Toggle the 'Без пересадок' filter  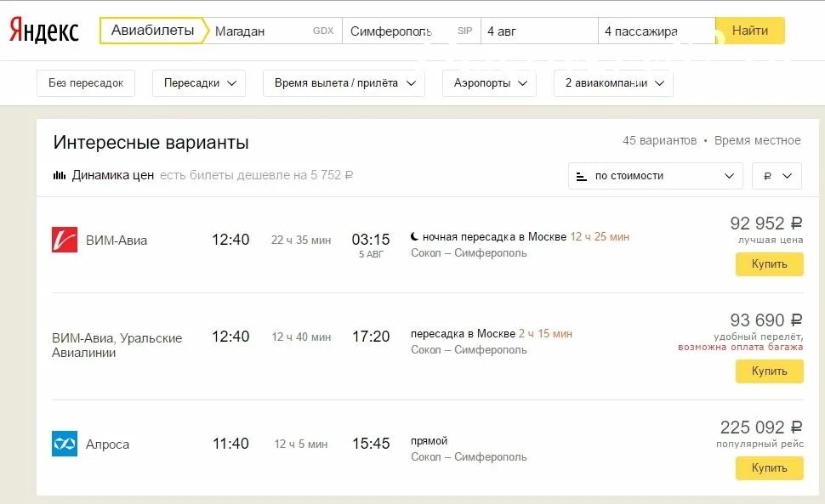pos(86,83)
